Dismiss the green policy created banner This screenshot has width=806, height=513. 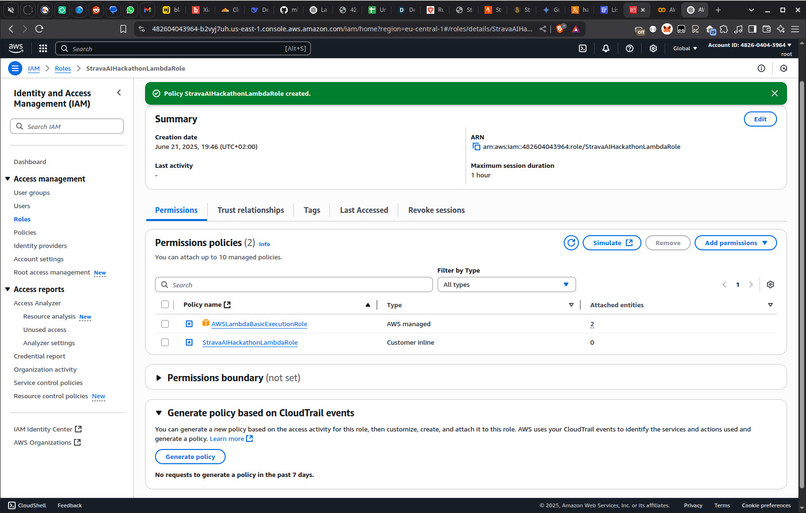[x=774, y=93]
